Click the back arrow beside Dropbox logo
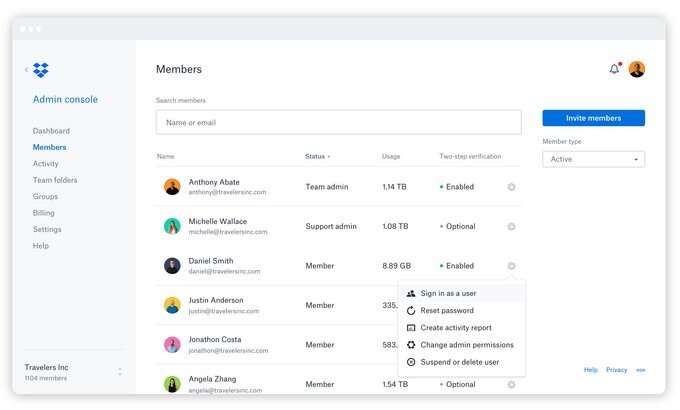This screenshot has height=410, width=680. tap(27, 70)
